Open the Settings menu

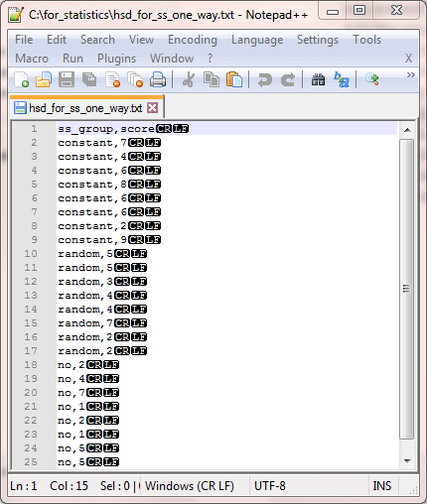318,40
